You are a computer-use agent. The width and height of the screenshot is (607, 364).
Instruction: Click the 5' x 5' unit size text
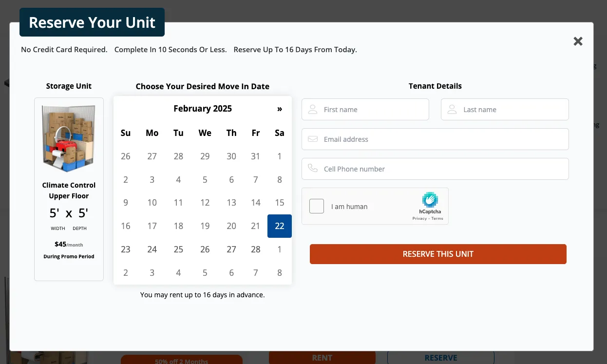69,213
